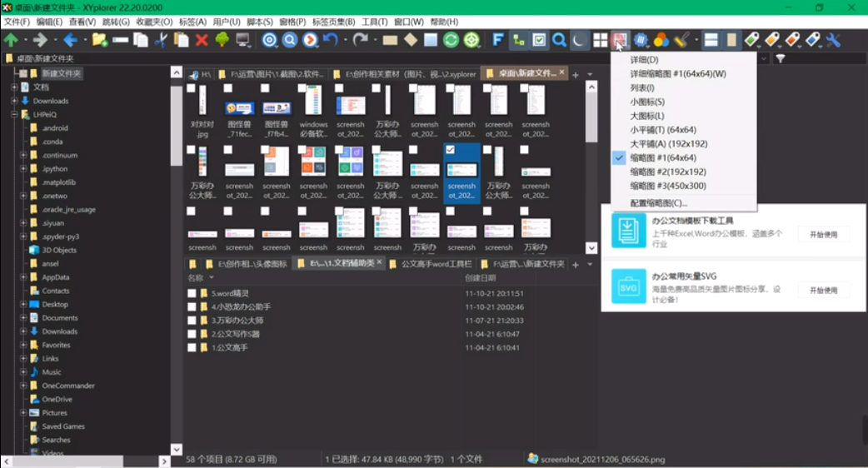This screenshot has height=468, width=868.
Task: Click the scissors Cut icon
Action: pyautogui.click(x=161, y=40)
